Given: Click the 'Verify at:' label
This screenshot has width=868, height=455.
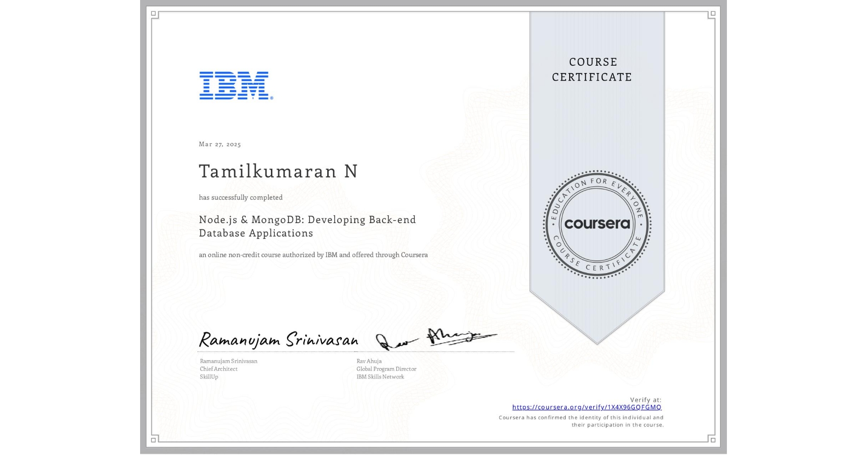Looking at the screenshot, I should pos(645,399).
